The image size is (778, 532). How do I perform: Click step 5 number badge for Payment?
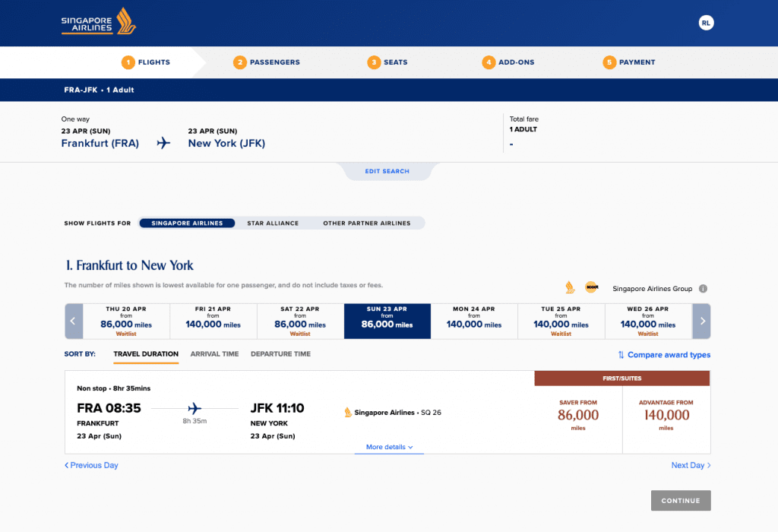[x=609, y=62]
